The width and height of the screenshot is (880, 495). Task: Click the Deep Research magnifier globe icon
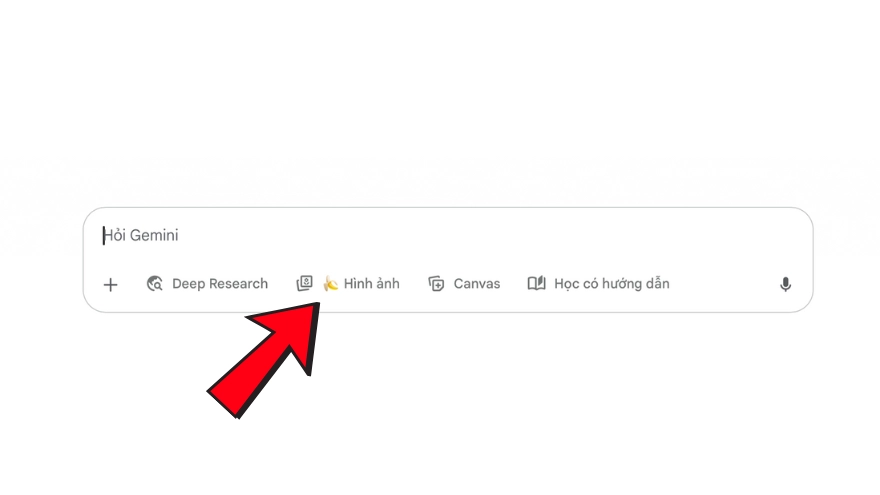[x=155, y=284]
